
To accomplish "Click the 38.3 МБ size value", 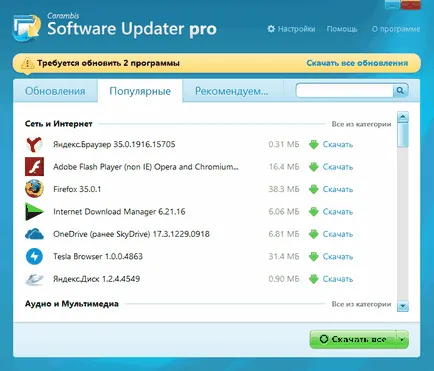I will tap(284, 189).
